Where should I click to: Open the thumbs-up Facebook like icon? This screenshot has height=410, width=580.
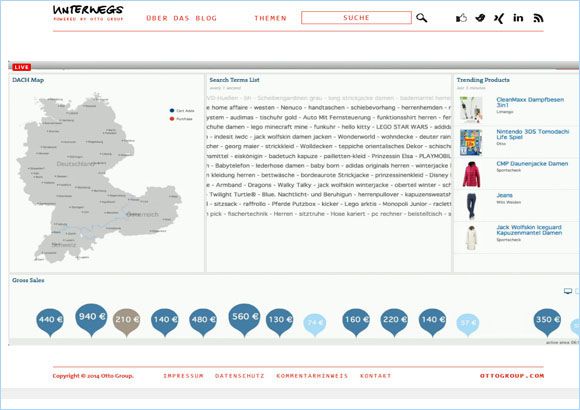461,18
